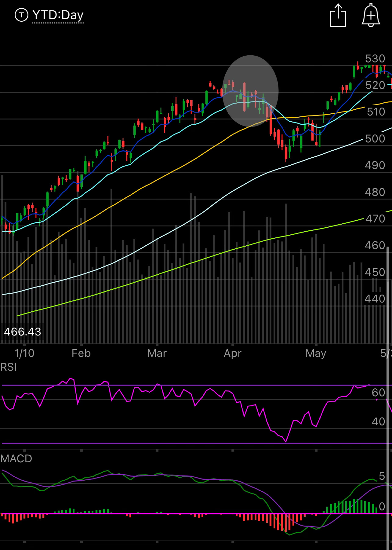The width and height of the screenshot is (392, 550).
Task: Tap the MACD 5 axis value
Action: click(382, 476)
